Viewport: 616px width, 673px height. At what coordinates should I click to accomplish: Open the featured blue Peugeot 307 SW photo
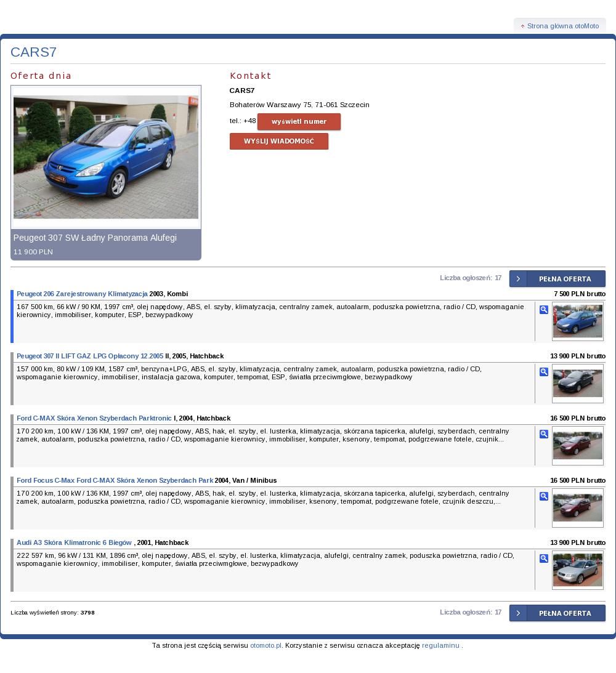click(106, 157)
